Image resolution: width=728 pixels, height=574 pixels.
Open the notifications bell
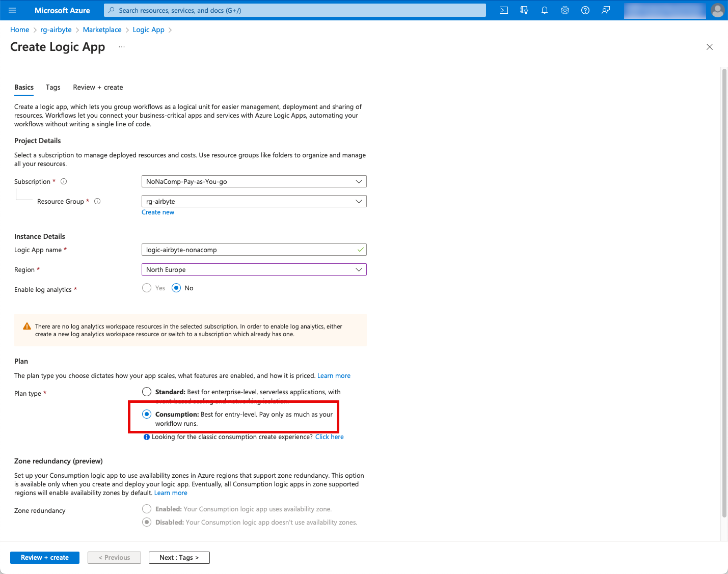[x=545, y=10]
